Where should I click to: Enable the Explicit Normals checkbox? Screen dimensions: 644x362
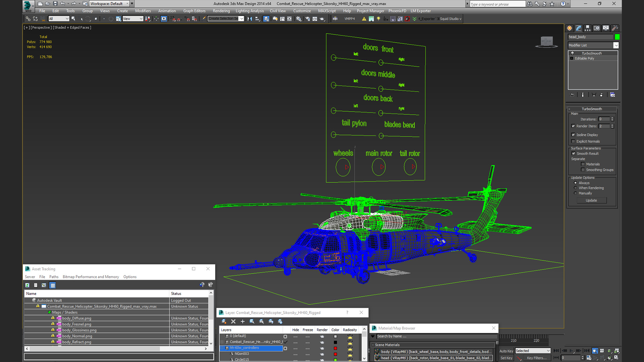tap(573, 141)
